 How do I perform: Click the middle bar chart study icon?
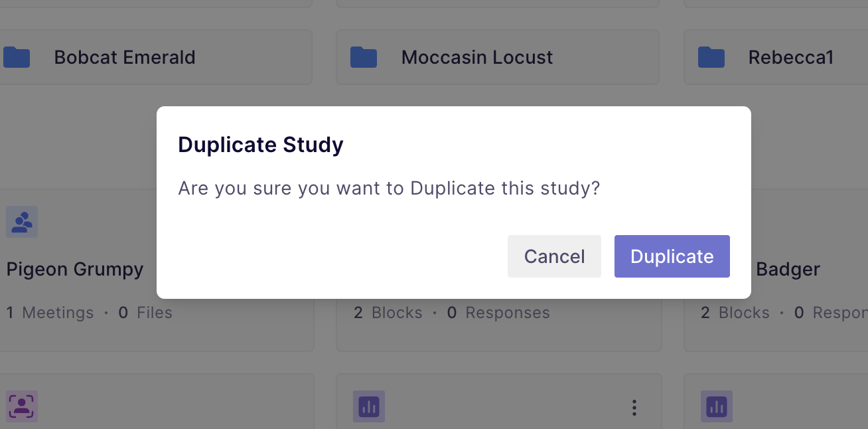(369, 406)
